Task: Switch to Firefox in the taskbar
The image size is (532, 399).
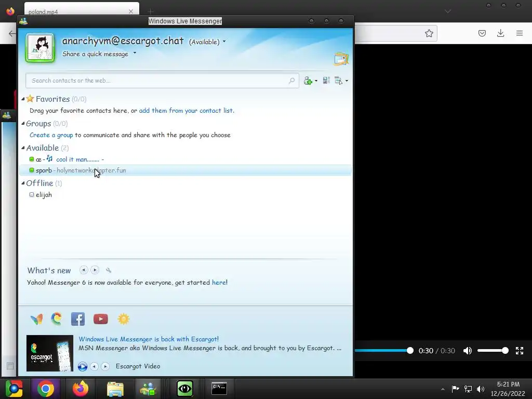Action: click(81, 389)
